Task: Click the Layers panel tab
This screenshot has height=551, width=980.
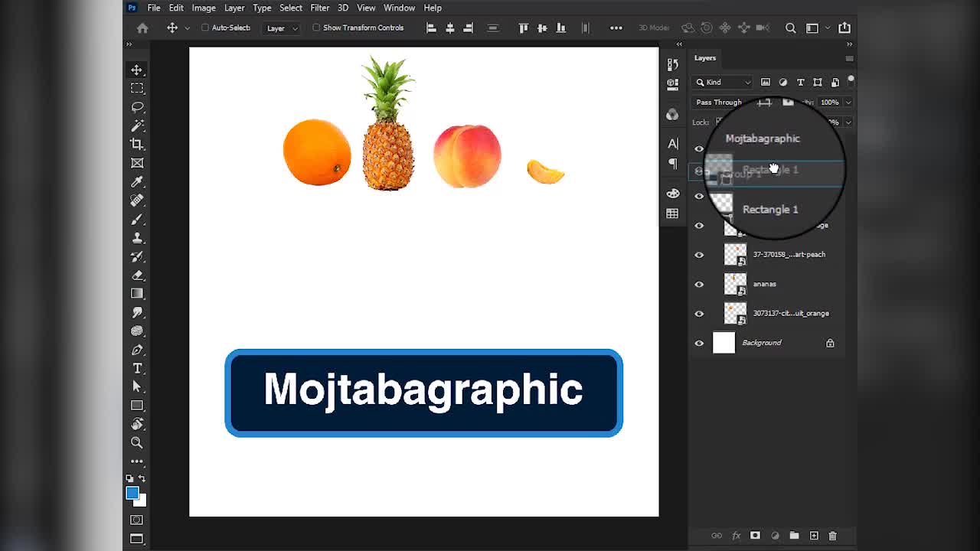Action: pyautogui.click(x=704, y=58)
